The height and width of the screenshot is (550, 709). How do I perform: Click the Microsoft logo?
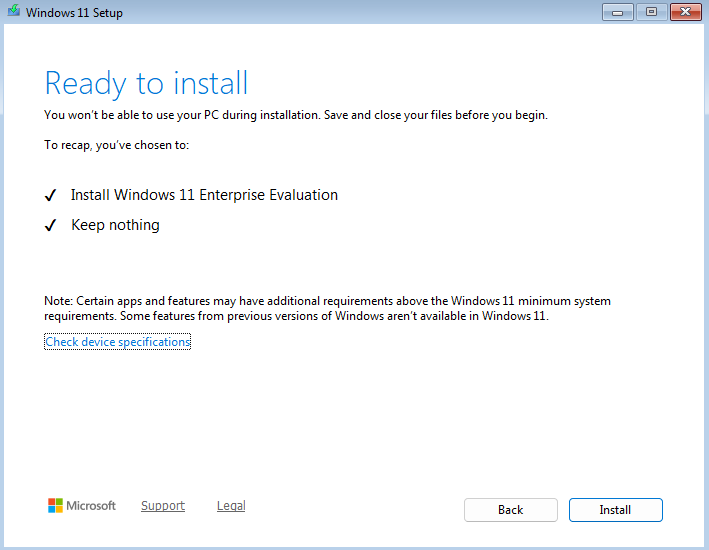tap(82, 505)
